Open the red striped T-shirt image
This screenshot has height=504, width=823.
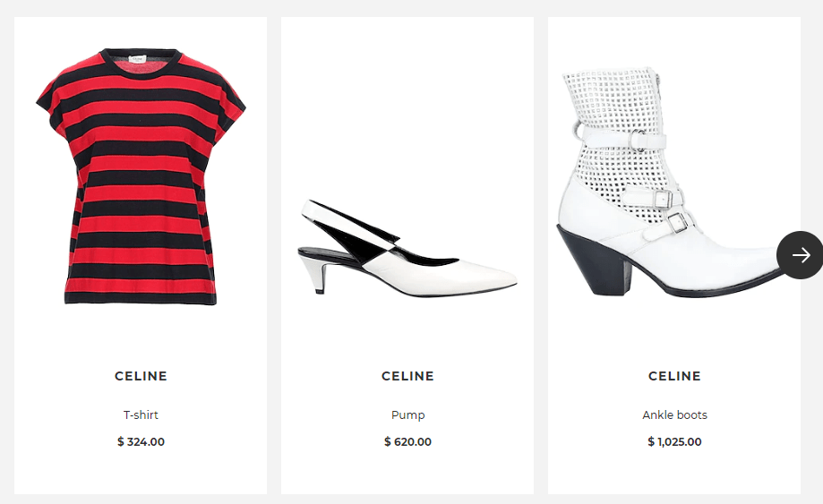point(141,176)
